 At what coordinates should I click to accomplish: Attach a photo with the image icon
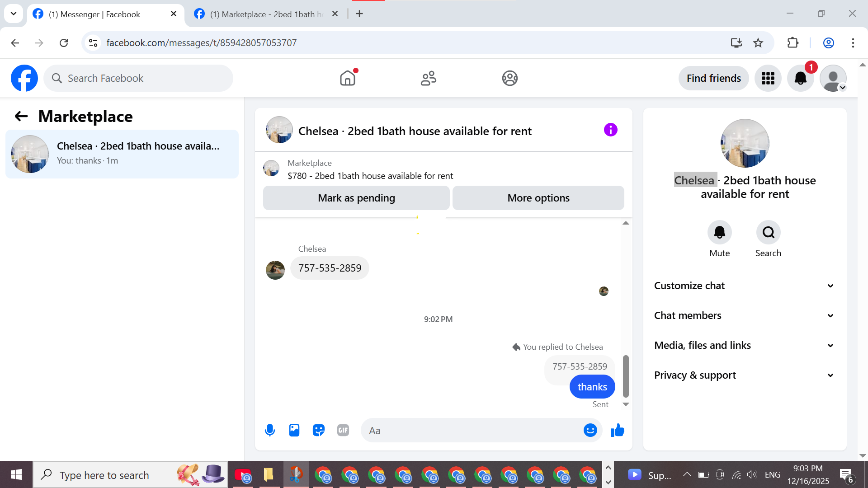click(x=294, y=430)
